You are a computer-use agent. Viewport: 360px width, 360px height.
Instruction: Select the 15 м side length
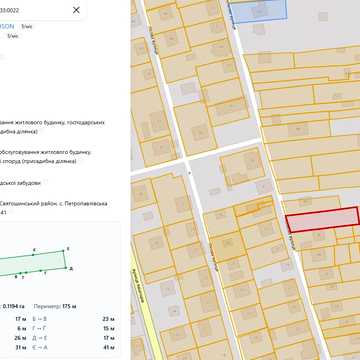click(x=109, y=328)
